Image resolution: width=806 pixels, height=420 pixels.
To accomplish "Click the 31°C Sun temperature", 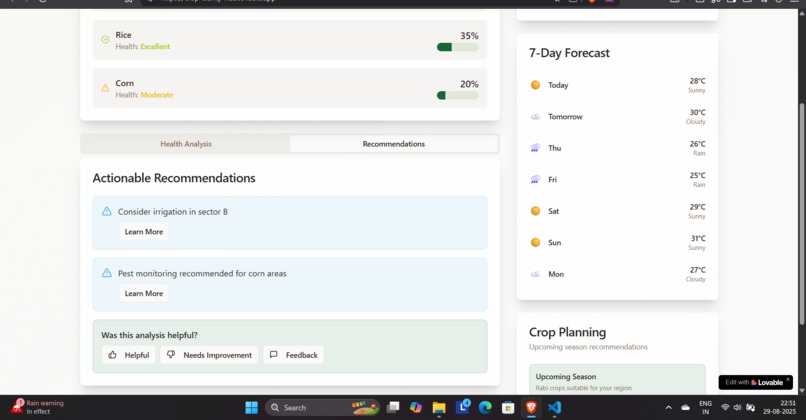I will [698, 239].
